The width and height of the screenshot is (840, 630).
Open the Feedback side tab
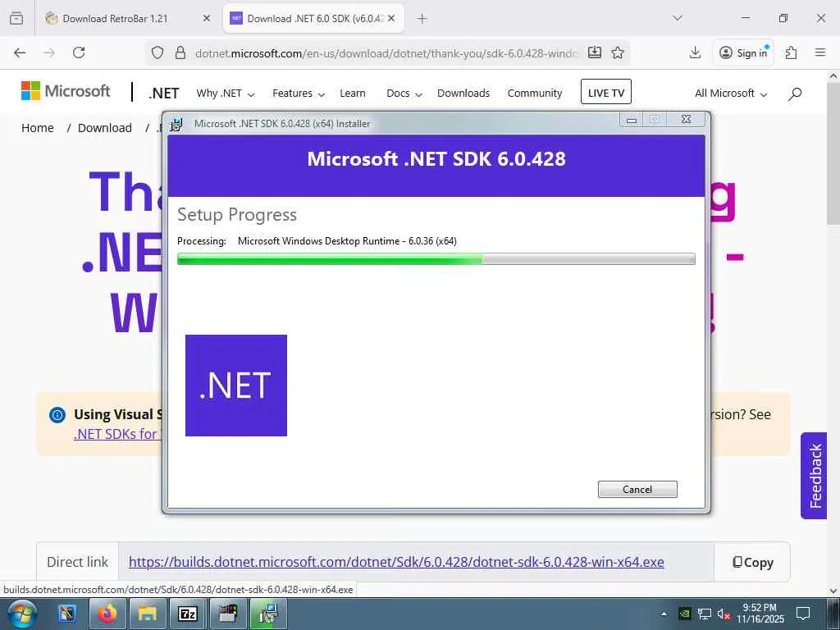pos(815,475)
